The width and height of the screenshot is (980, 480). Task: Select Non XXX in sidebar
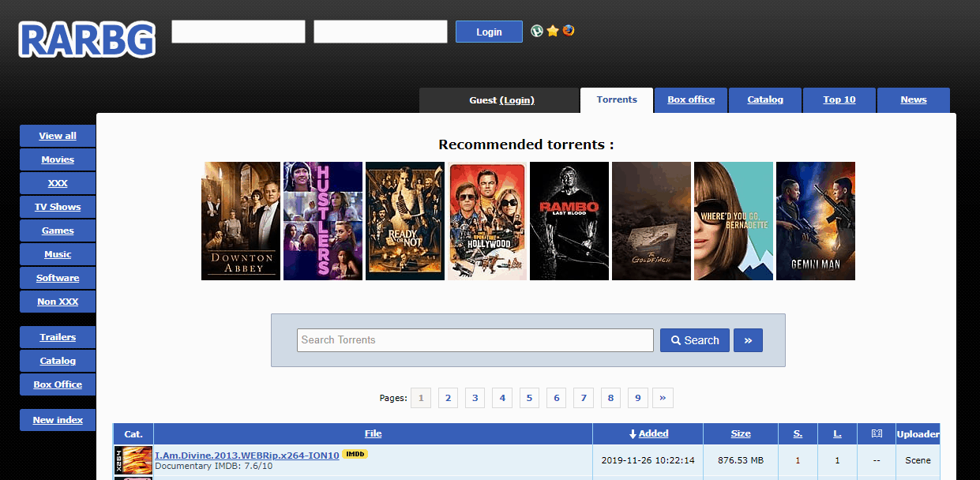click(58, 302)
